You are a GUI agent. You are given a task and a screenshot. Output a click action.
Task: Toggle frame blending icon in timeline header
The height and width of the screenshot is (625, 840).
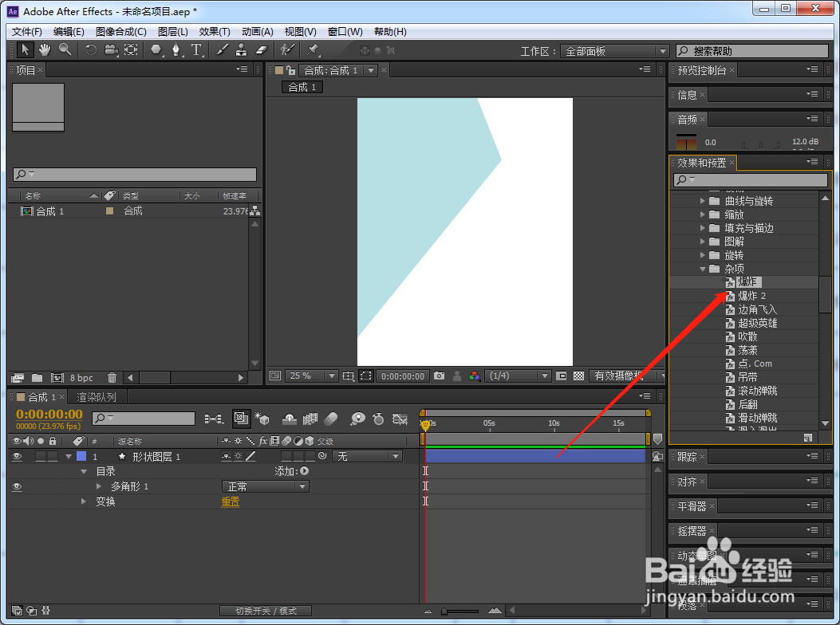point(310,419)
